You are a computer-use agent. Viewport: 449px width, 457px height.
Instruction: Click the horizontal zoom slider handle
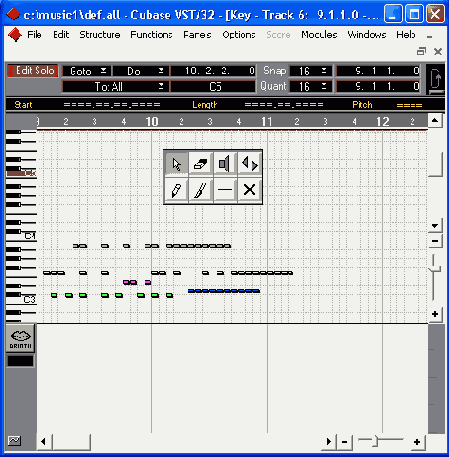[376, 441]
